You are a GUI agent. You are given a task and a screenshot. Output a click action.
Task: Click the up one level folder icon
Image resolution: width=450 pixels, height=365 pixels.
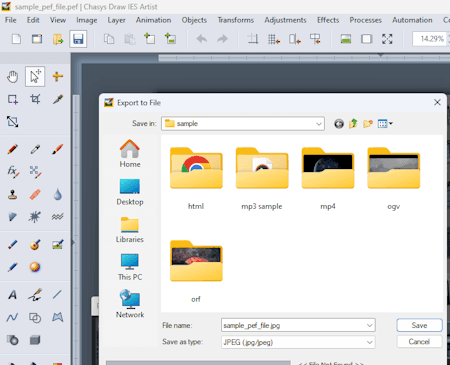pos(353,124)
